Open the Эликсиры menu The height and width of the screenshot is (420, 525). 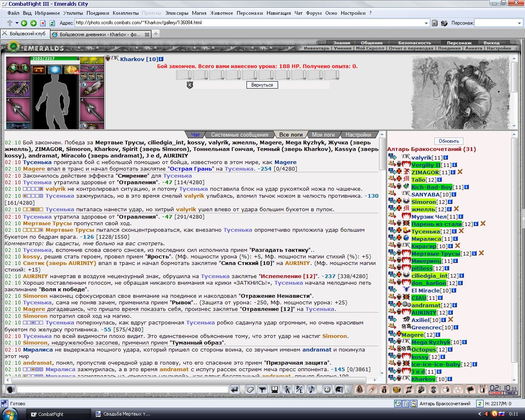pyautogui.click(x=177, y=13)
